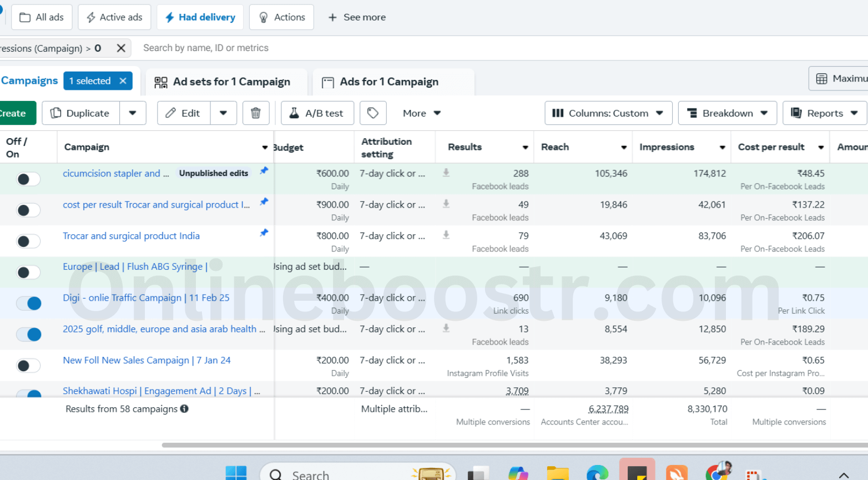The image size is (868, 480).
Task: Click the A/B test button
Action: pos(317,113)
